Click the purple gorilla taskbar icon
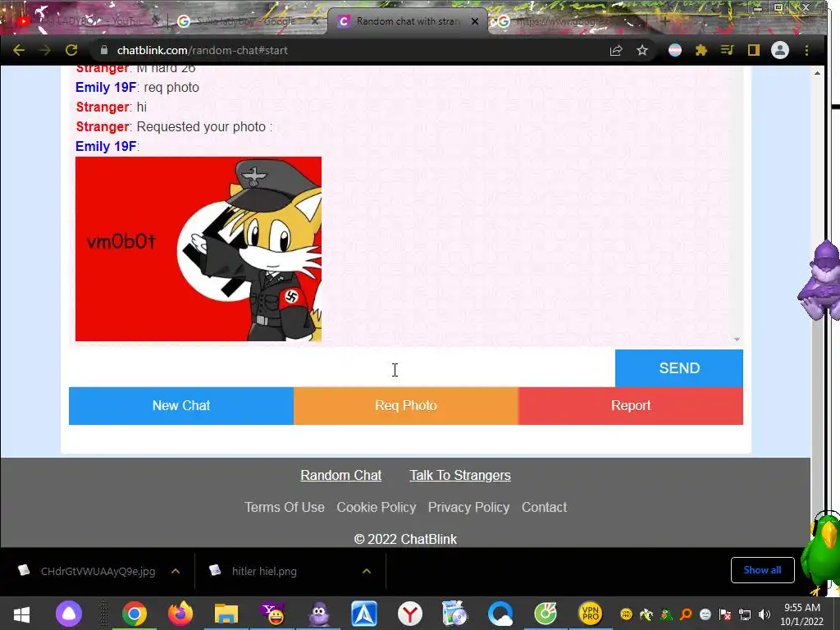Image resolution: width=840 pixels, height=630 pixels. (x=319, y=614)
